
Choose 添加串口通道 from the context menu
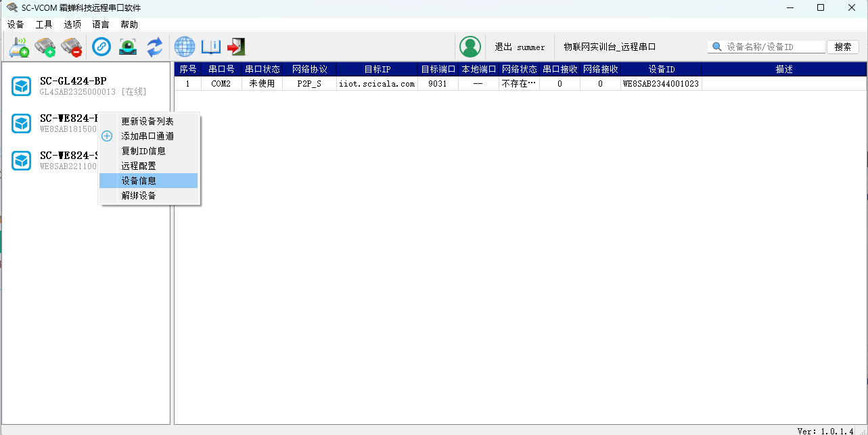(x=147, y=136)
